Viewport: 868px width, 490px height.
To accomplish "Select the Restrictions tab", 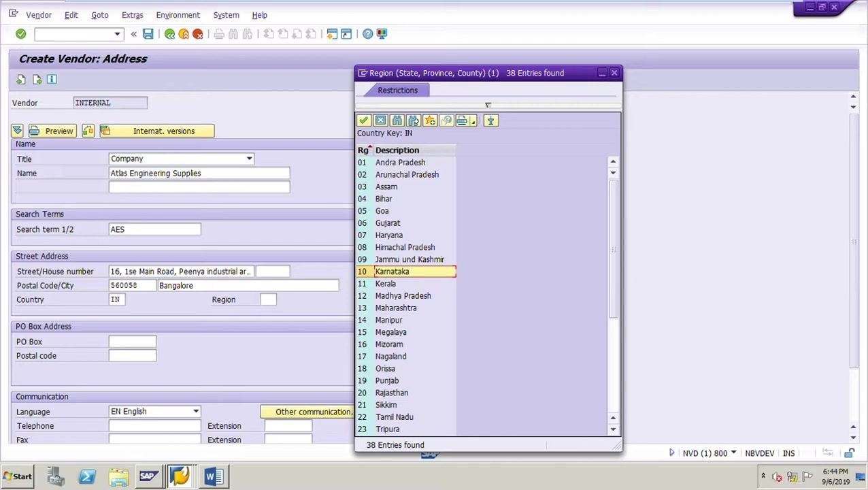I will [397, 90].
